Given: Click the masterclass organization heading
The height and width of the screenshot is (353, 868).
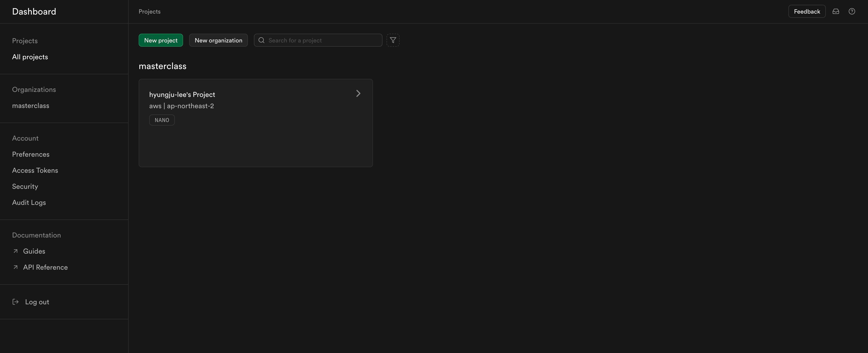Looking at the screenshot, I should click(x=162, y=66).
